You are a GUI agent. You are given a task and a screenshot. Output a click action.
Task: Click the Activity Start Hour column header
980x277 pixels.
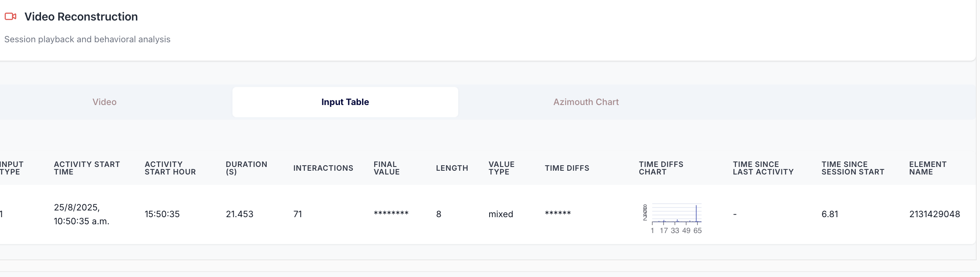click(170, 168)
